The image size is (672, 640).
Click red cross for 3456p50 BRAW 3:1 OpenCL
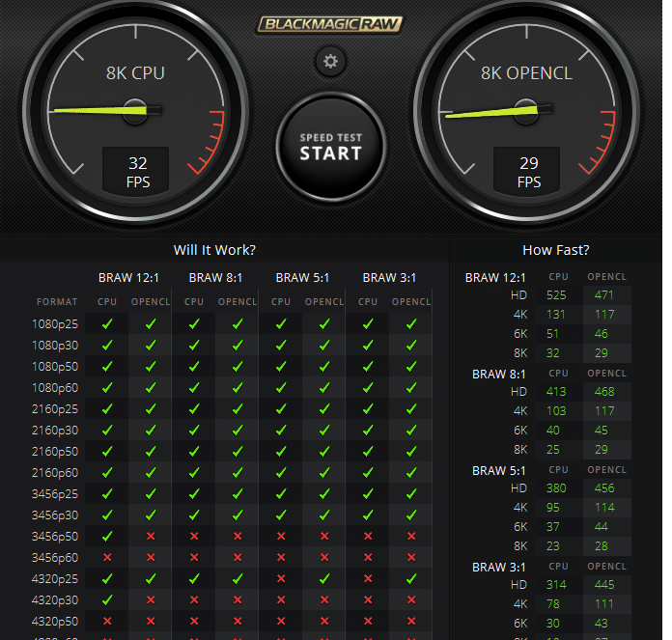pos(411,537)
